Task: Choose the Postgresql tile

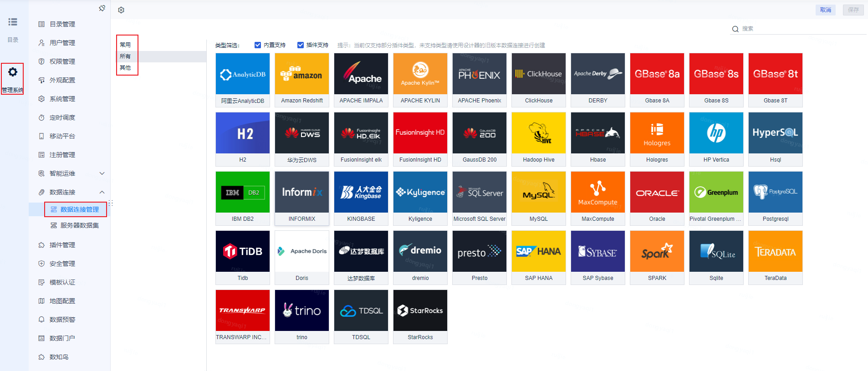Action: point(776,198)
